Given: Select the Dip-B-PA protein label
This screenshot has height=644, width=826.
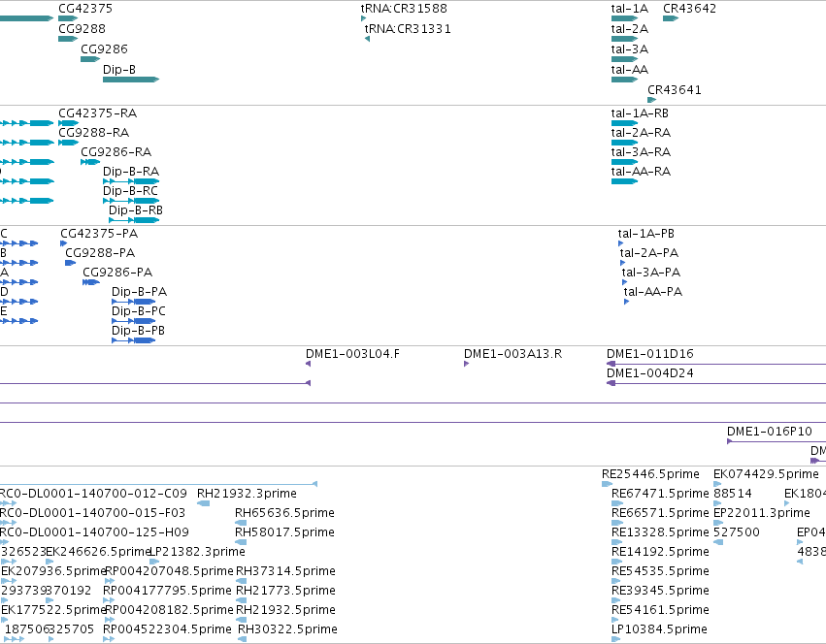Looking at the screenshot, I should click(x=140, y=292).
